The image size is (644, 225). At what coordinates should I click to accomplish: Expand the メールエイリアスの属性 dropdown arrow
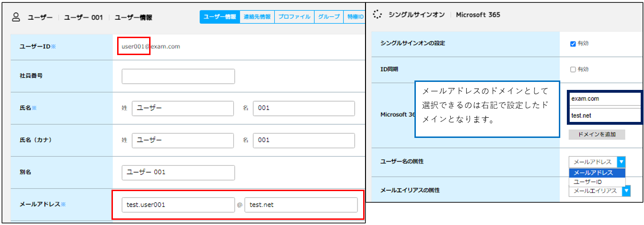[x=626, y=191]
